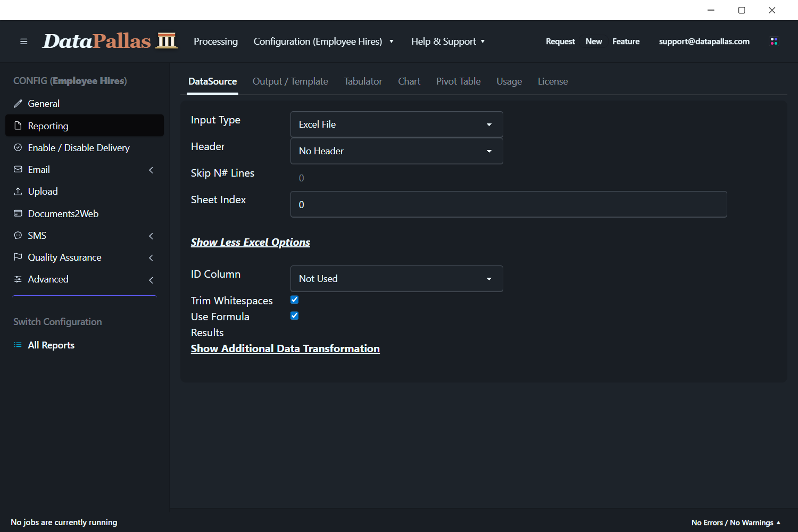
Task: Open the ID Column dropdown
Action: pos(397,279)
